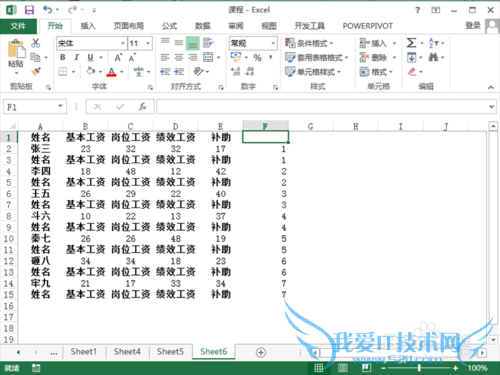Apply comma style

[271, 57]
